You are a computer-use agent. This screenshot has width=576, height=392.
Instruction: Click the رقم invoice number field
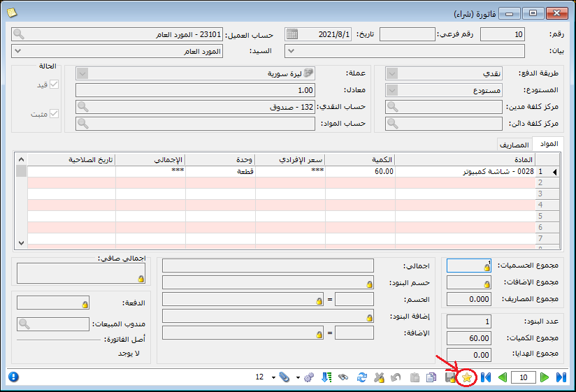(x=502, y=34)
